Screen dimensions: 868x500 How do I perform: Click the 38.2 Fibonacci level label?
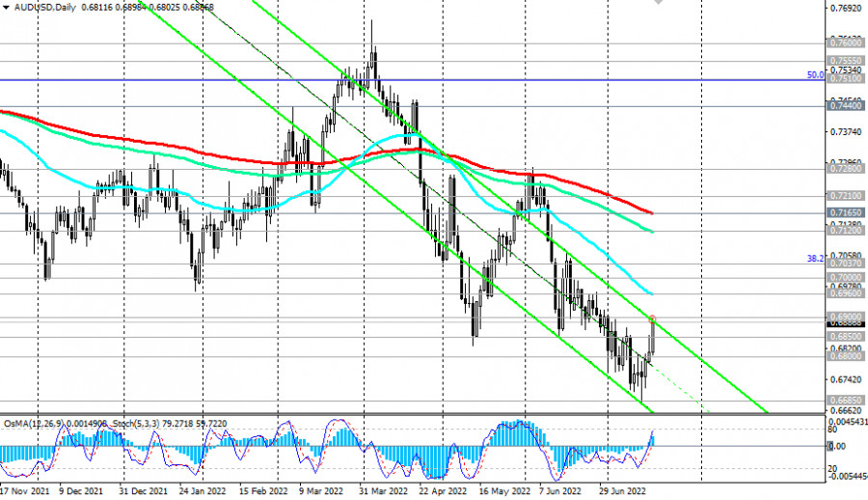click(x=815, y=259)
